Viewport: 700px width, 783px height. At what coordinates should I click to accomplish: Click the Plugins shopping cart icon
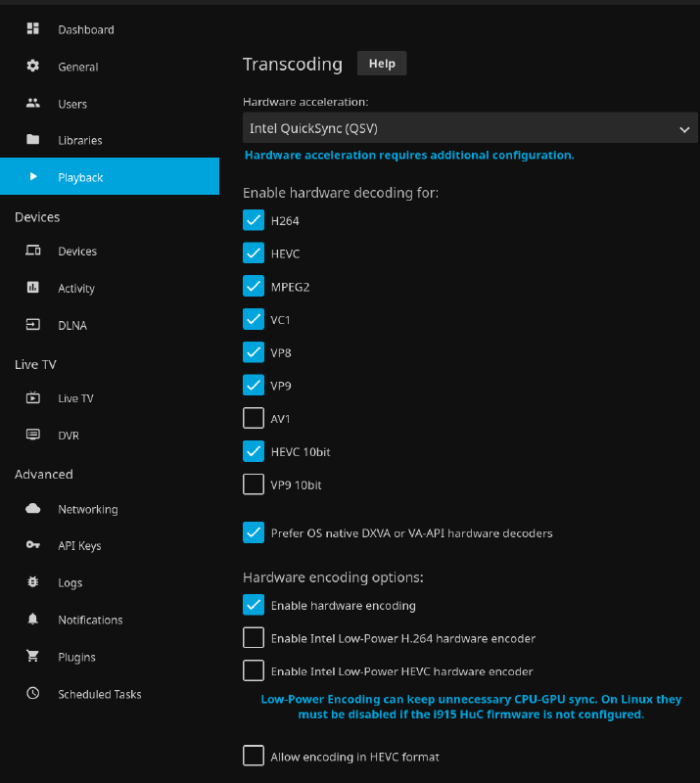click(x=33, y=657)
